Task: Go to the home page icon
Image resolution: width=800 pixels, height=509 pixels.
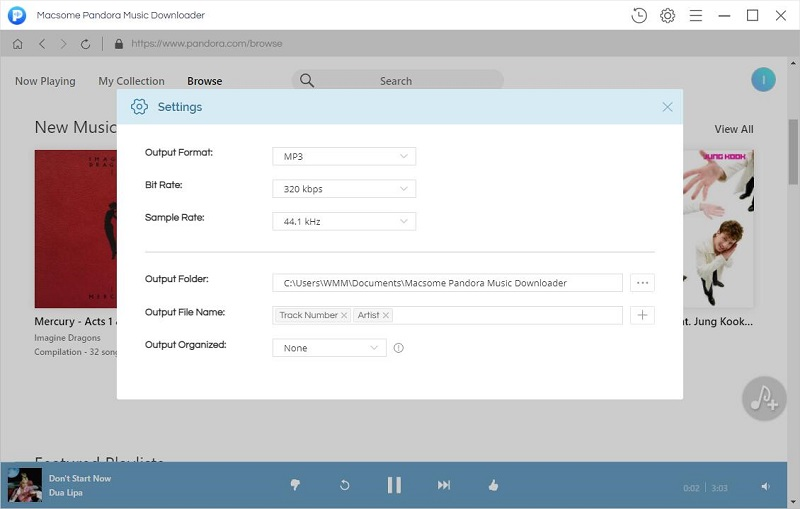Action: tap(17, 44)
